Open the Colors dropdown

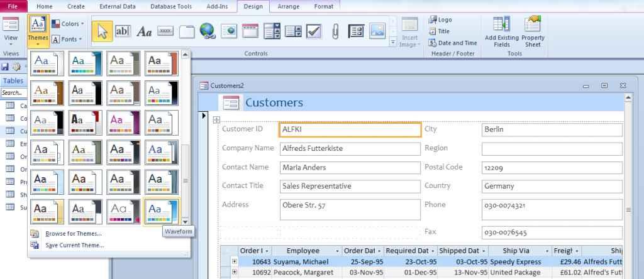tap(67, 24)
